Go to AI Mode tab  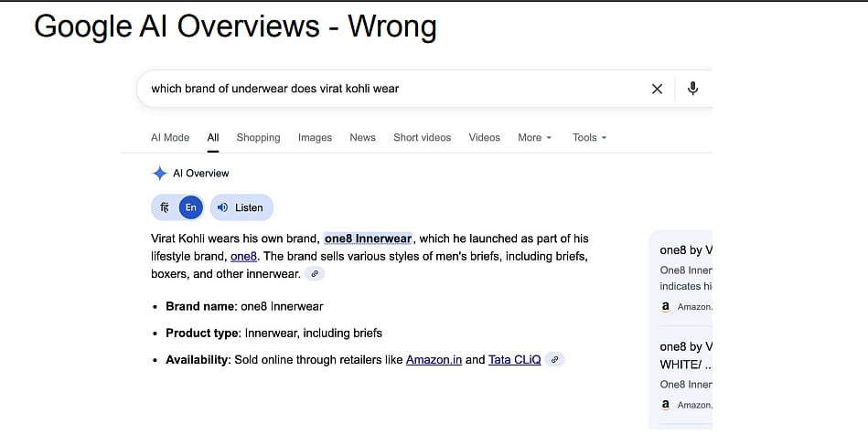click(x=170, y=138)
